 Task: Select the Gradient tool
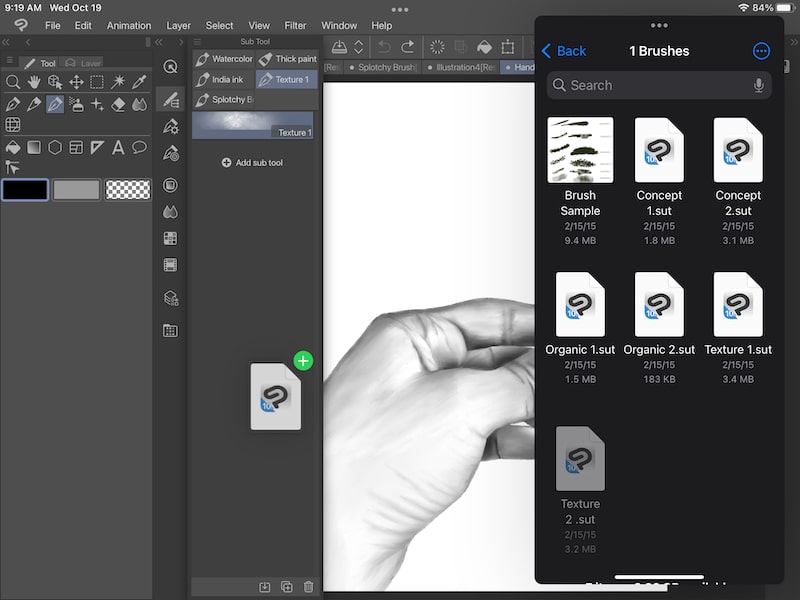point(34,147)
